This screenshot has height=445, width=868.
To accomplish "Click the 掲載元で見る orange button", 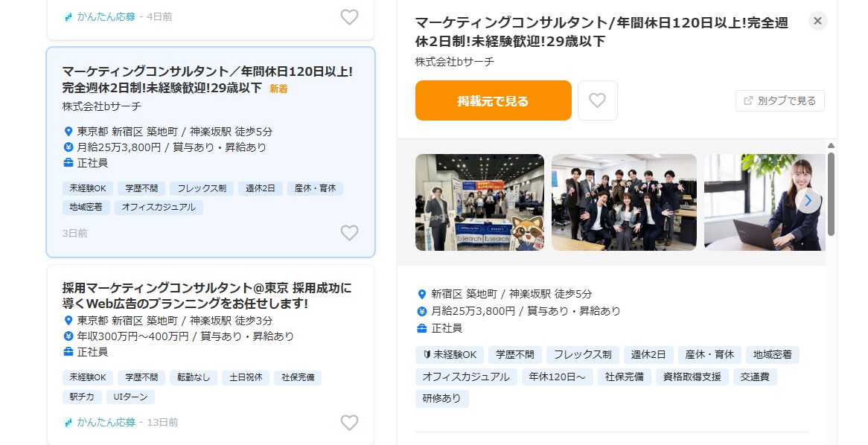I will click(494, 100).
